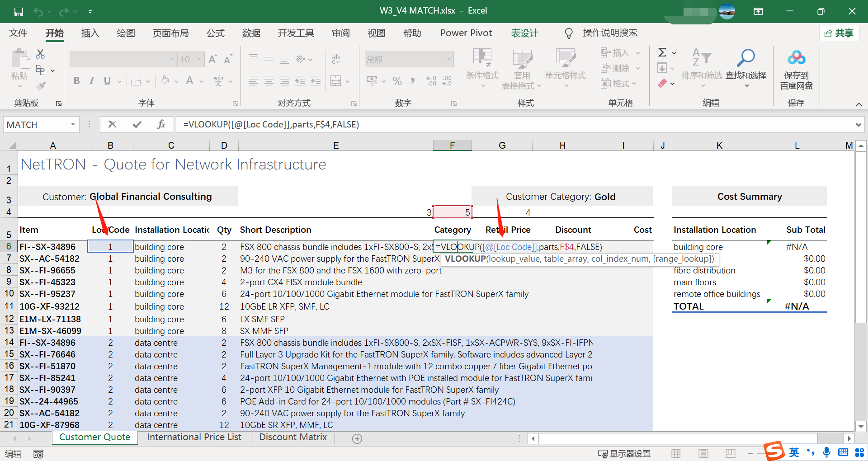Image resolution: width=868 pixels, height=461 pixels.
Task: Click the decrease font size icon
Action: [228, 59]
